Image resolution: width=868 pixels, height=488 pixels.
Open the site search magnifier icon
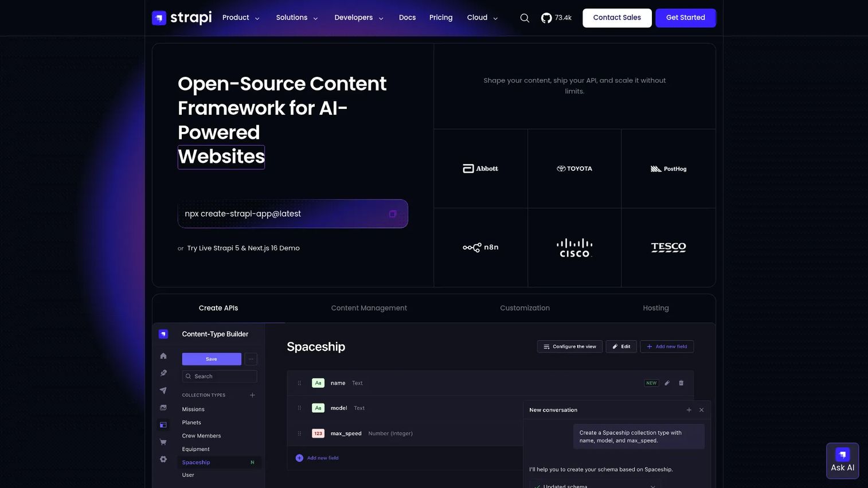(x=525, y=18)
